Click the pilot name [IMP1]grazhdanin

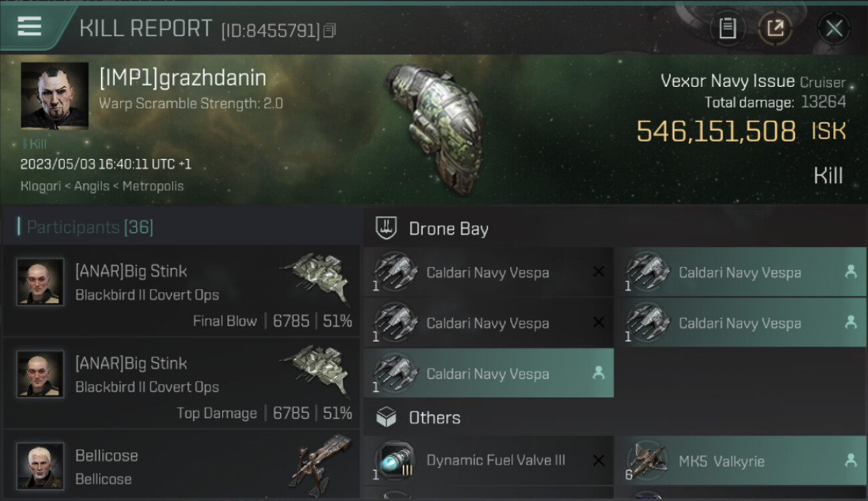point(182,78)
